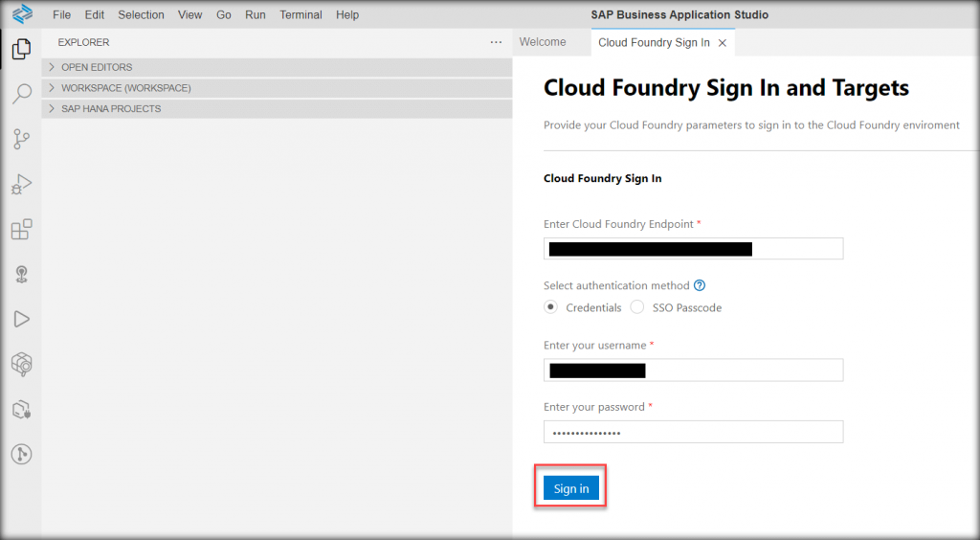This screenshot has height=540, width=980.
Task: Click the SAP Business Application Studio logo
Action: 22,13
